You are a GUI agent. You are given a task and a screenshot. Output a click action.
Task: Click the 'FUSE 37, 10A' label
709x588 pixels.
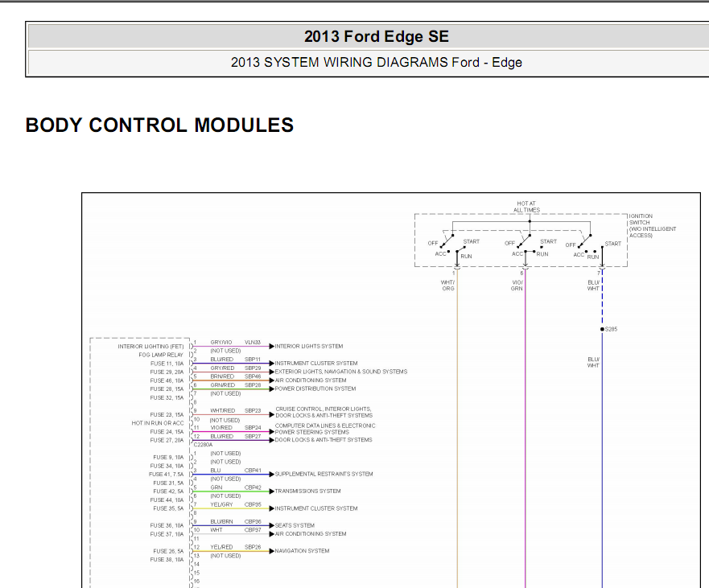167,534
